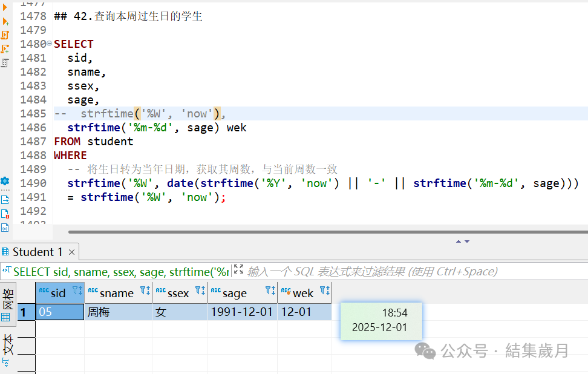Click the commented strftime line 1485

coord(140,114)
